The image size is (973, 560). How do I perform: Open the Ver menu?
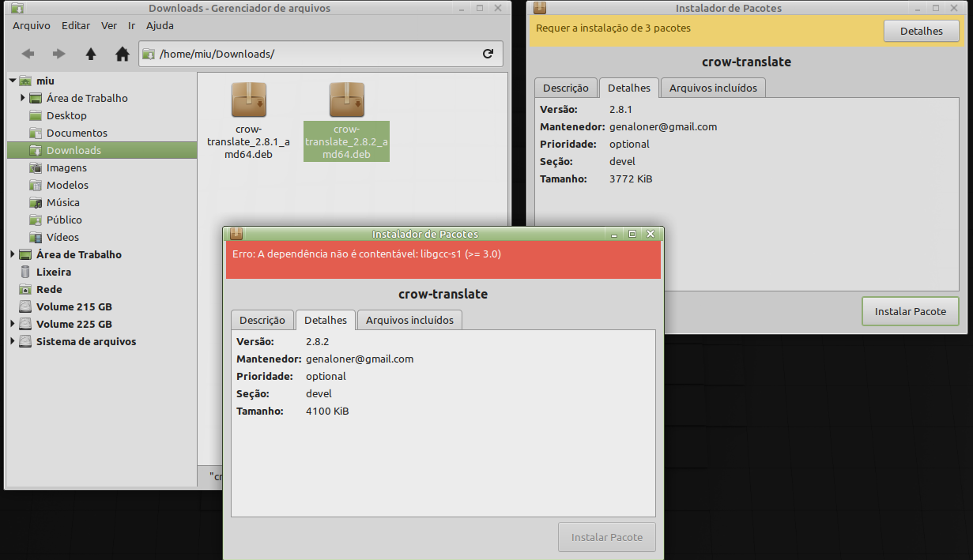click(x=109, y=25)
